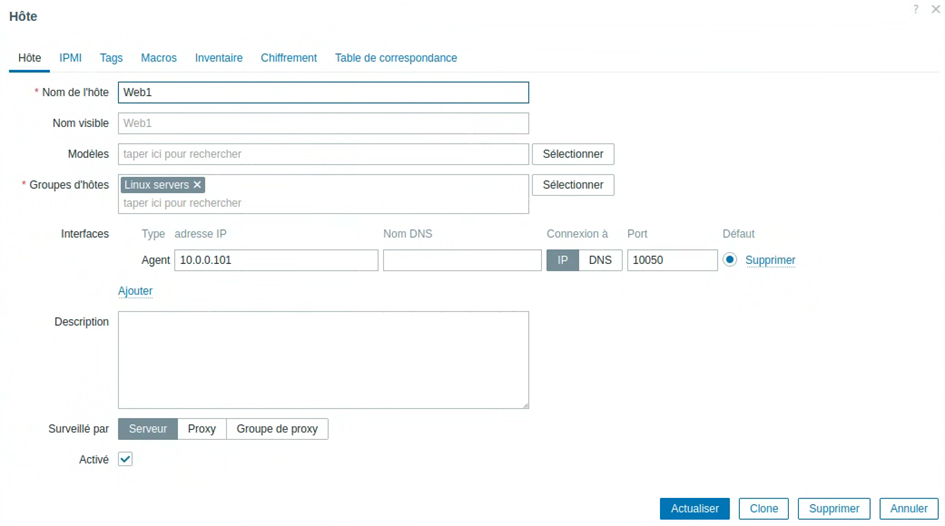Select the Défaut interface radio button
This screenshot has width=945, height=526.
pyautogui.click(x=730, y=260)
